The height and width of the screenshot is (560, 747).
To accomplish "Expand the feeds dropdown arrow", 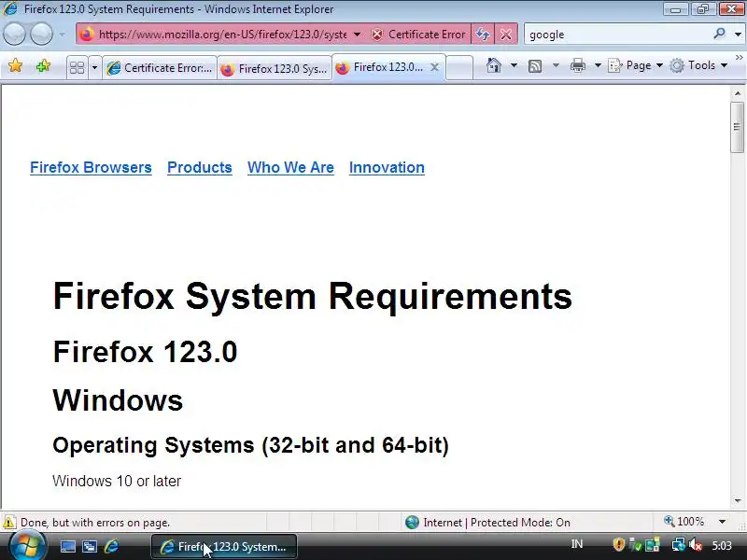I will (556, 65).
